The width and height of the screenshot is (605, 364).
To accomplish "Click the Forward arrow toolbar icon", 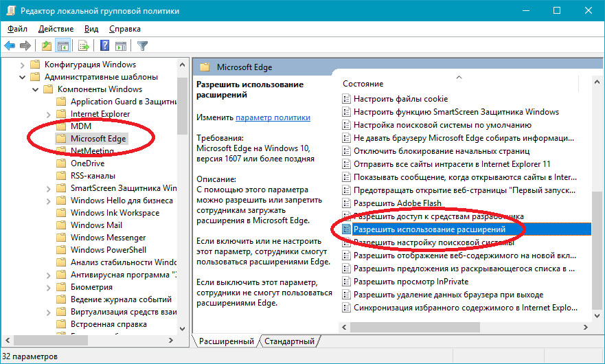I will pos(25,46).
